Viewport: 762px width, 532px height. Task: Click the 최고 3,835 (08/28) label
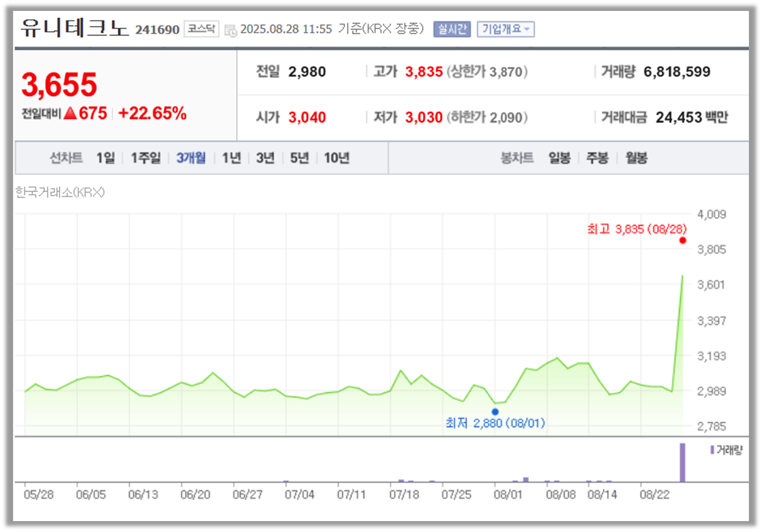pos(637,229)
